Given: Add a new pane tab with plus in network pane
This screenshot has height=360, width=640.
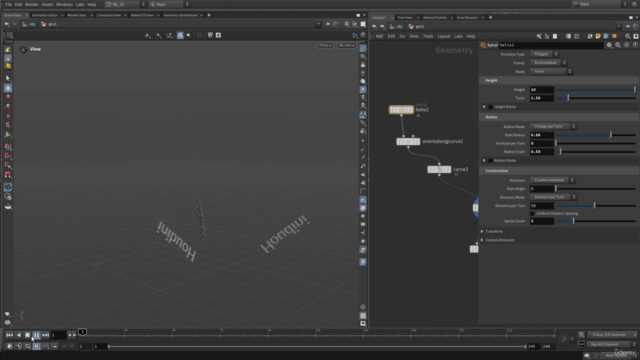Looking at the screenshot, I should pos(491,18).
